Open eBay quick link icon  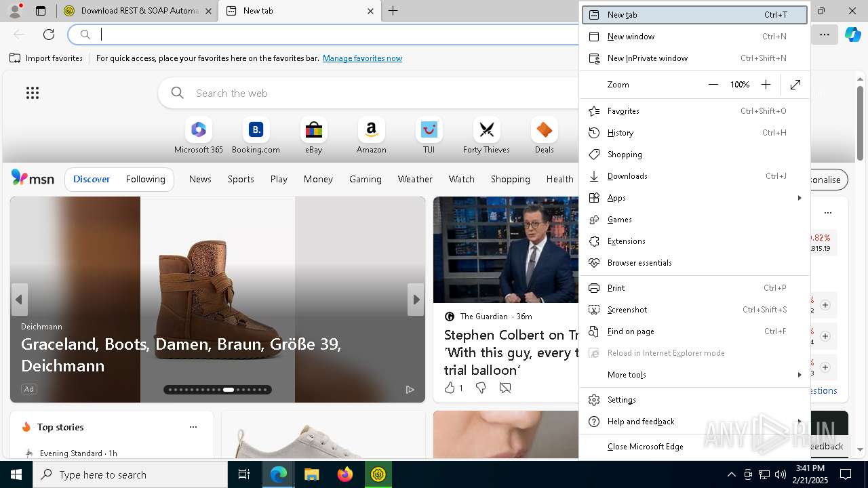pyautogui.click(x=313, y=129)
